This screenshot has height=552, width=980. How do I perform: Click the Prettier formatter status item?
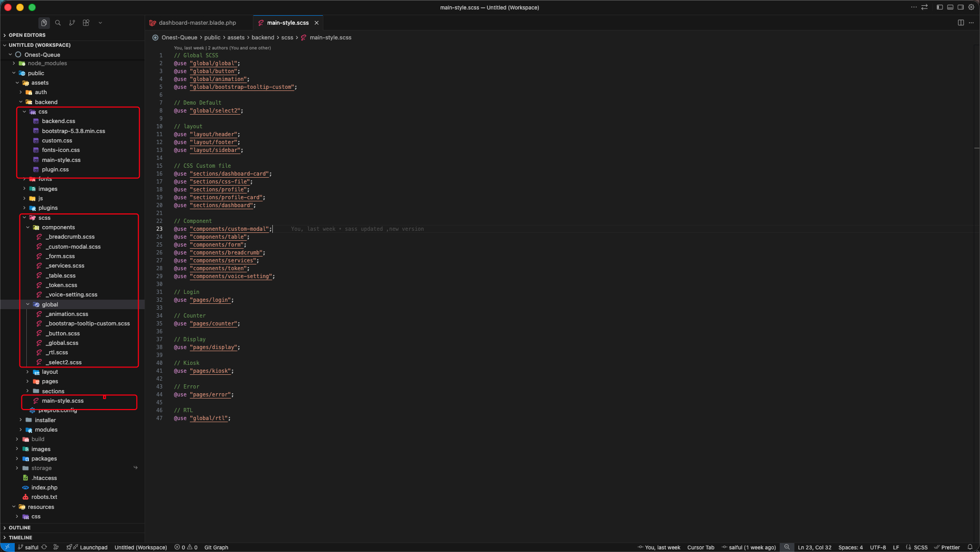point(947,547)
